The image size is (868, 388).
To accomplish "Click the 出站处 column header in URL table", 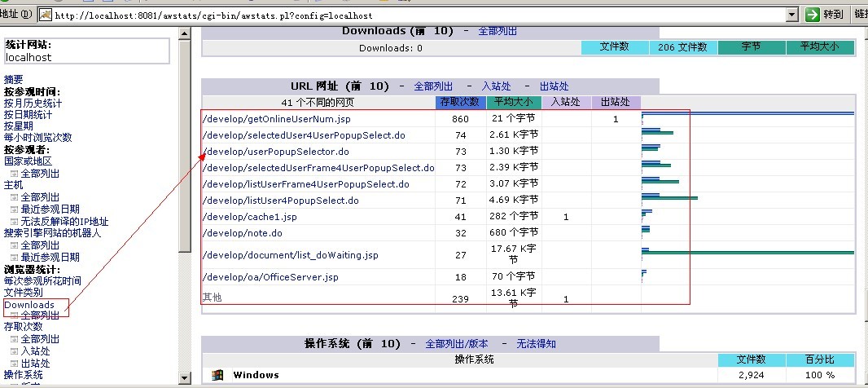I will [616, 102].
